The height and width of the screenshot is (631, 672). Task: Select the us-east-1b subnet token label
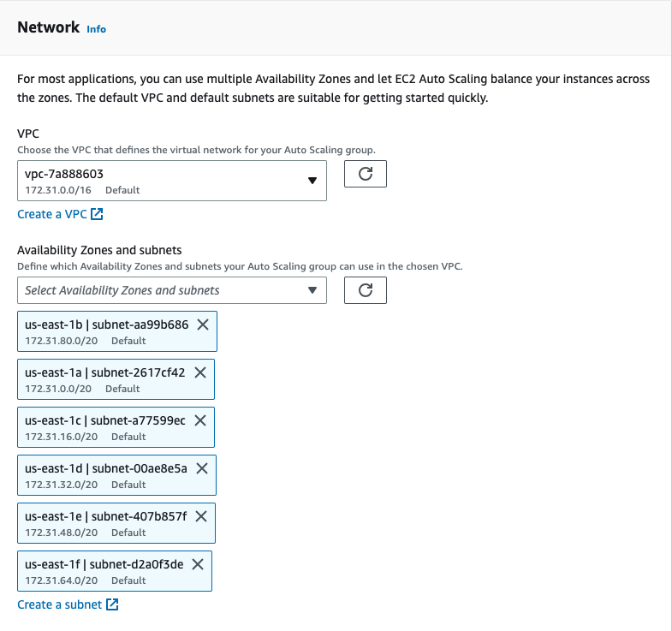107,325
